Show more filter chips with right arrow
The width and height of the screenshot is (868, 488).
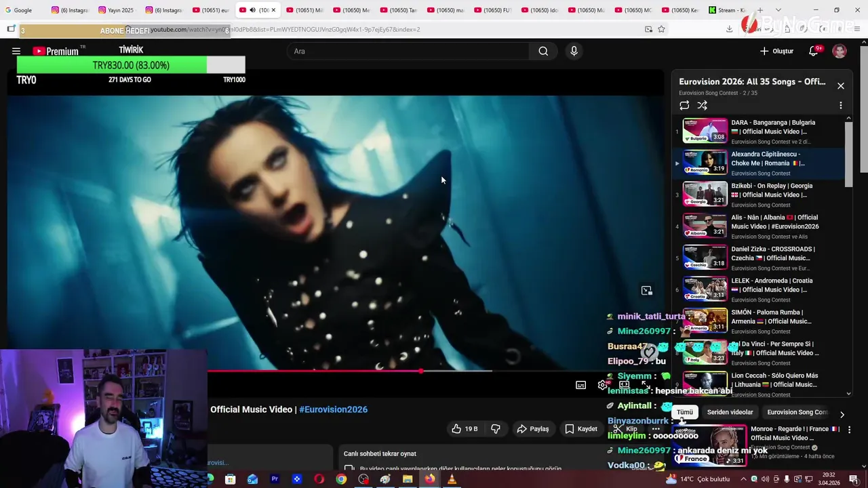(842, 414)
